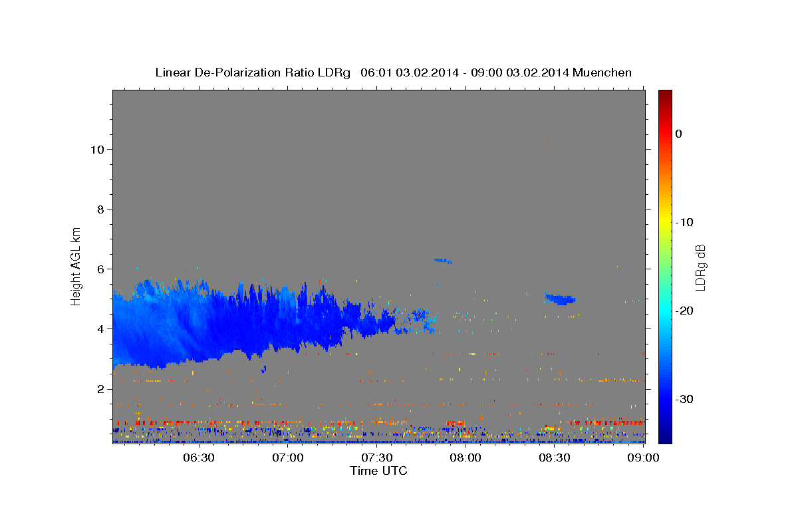The height and width of the screenshot is (532, 798).
Task: Click the "Time UTC" axis label
Action: click(x=378, y=471)
